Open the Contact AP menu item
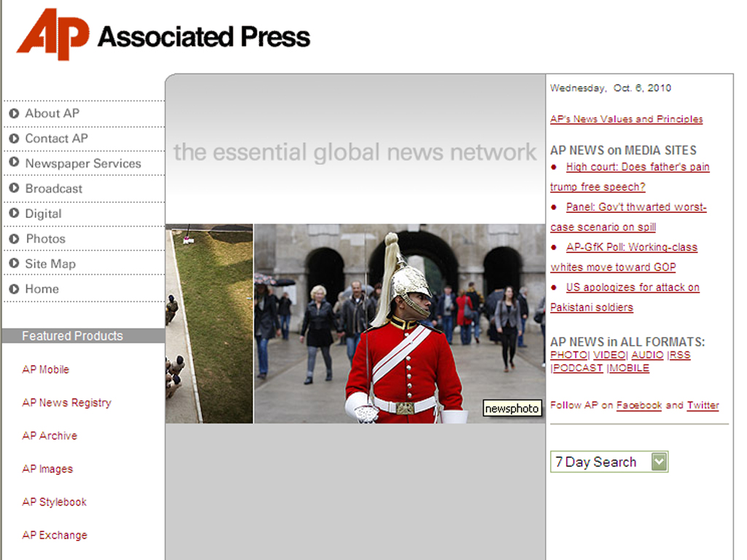 coord(56,139)
